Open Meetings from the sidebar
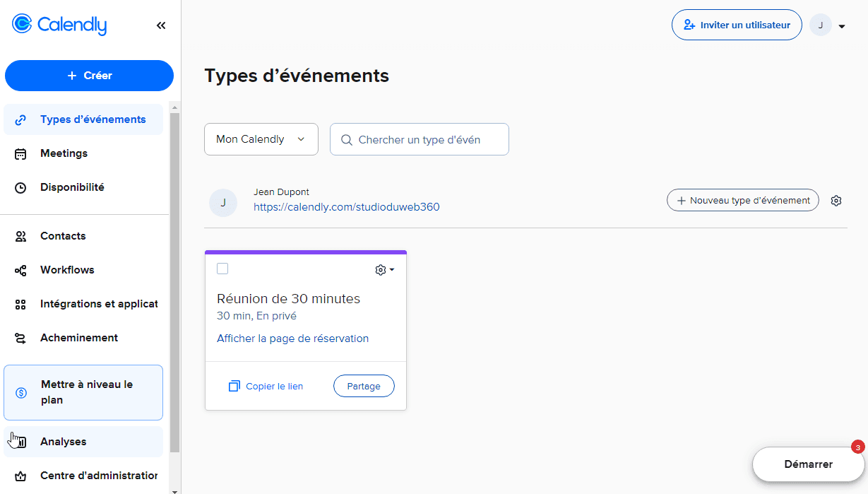The height and width of the screenshot is (494, 868). coord(64,153)
